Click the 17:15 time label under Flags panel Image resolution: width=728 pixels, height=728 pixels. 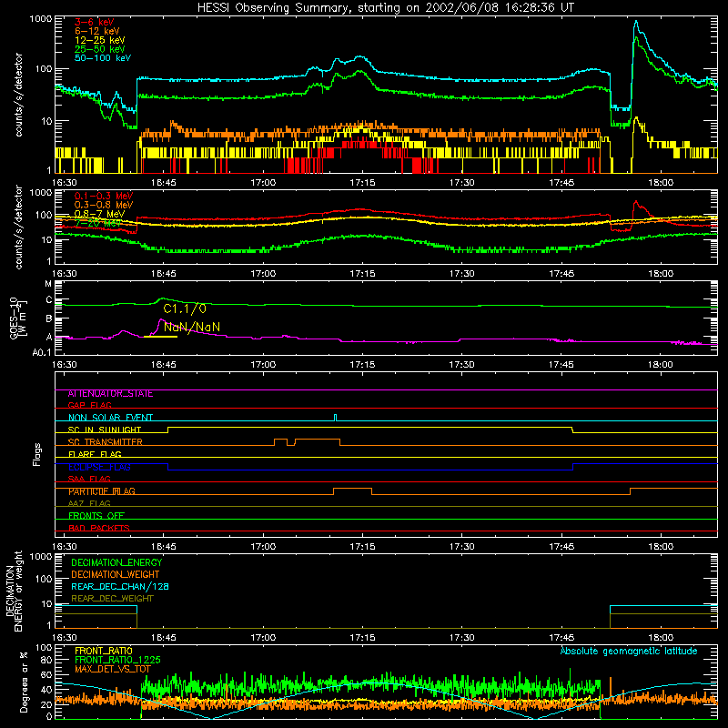coord(362,547)
